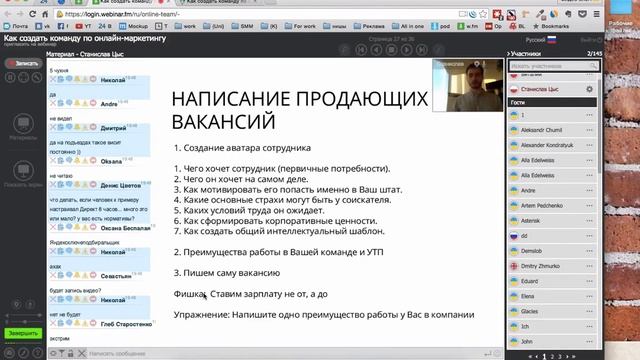Open the For work bookmarks folder
The height and width of the screenshot is (360, 640).
(x=300, y=26)
